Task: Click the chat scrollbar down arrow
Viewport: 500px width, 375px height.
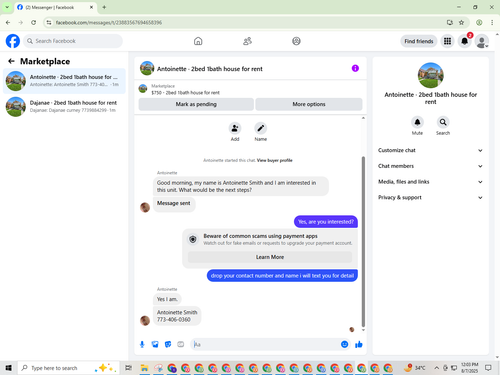Action: point(363,330)
